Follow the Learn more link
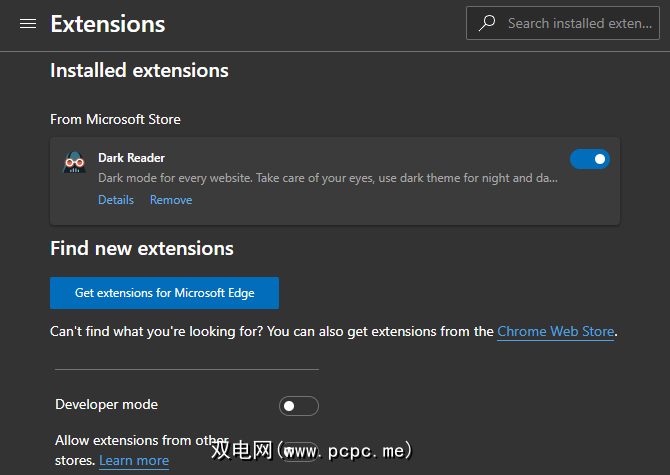Screen dimensions: 670x475 coord(134,460)
